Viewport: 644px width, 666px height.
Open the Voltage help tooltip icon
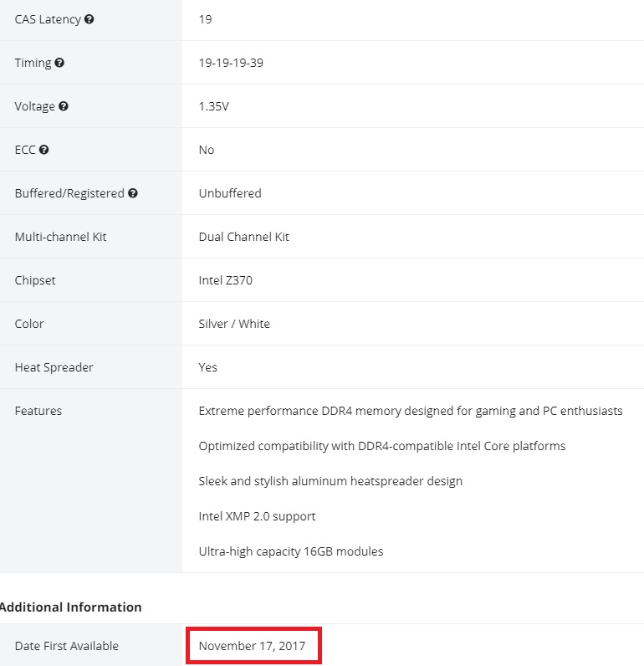coord(64,106)
